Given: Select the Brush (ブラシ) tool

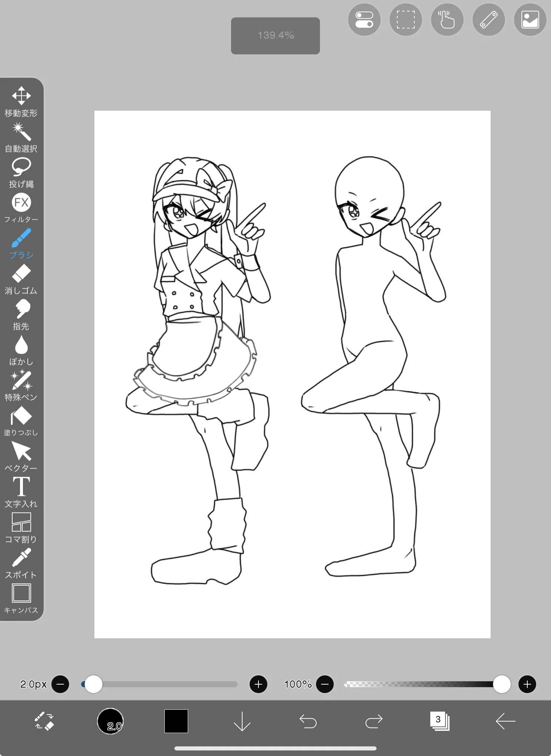Looking at the screenshot, I should coord(21,243).
